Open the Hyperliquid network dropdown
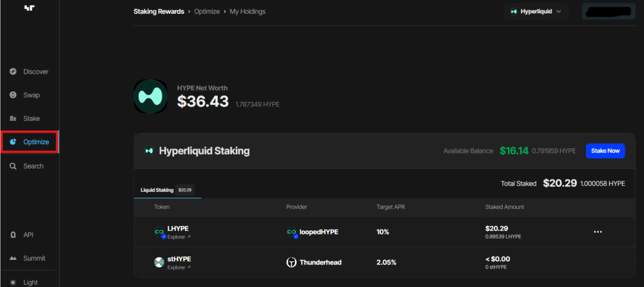644x287 pixels. pos(536,11)
